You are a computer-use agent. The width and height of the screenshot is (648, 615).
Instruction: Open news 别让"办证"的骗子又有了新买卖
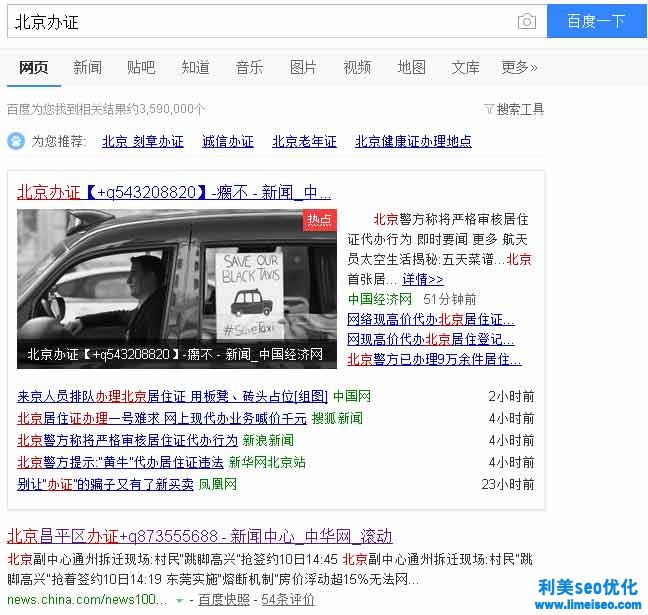click(x=105, y=484)
